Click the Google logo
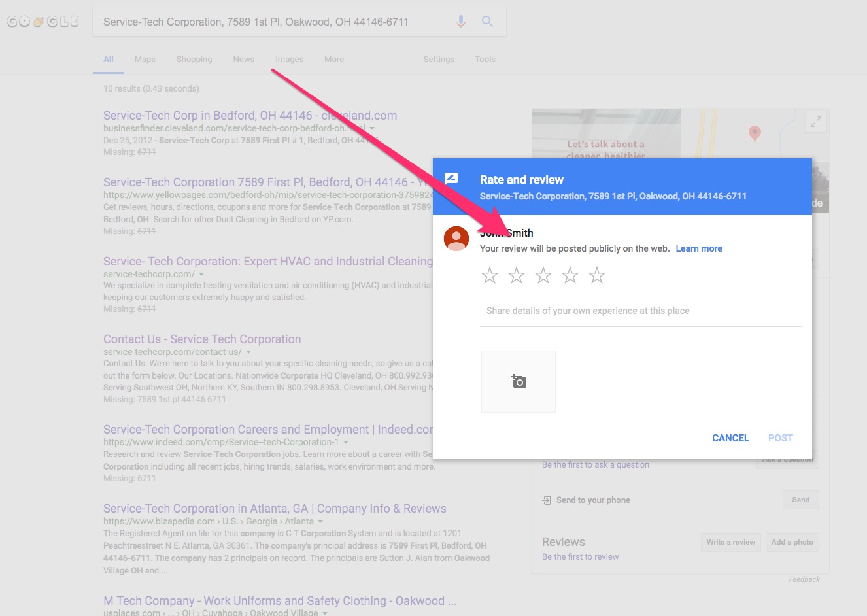 pos(43,22)
